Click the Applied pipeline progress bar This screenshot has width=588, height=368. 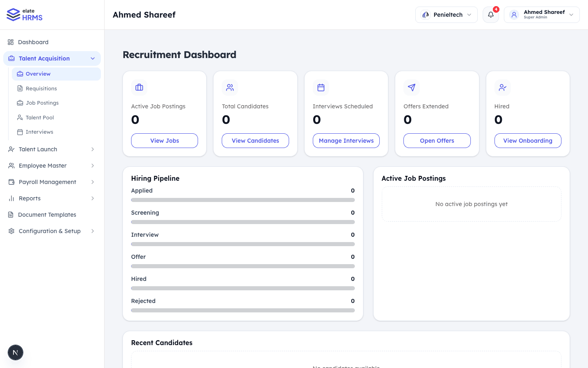pyautogui.click(x=243, y=200)
